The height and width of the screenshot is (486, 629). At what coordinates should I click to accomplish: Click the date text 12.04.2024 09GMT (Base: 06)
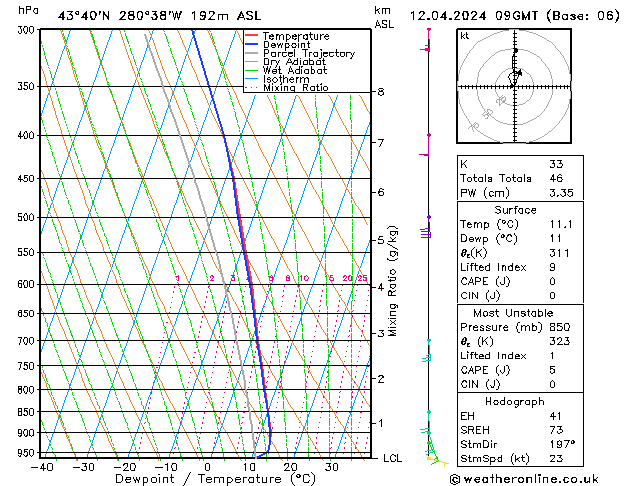[x=514, y=16]
